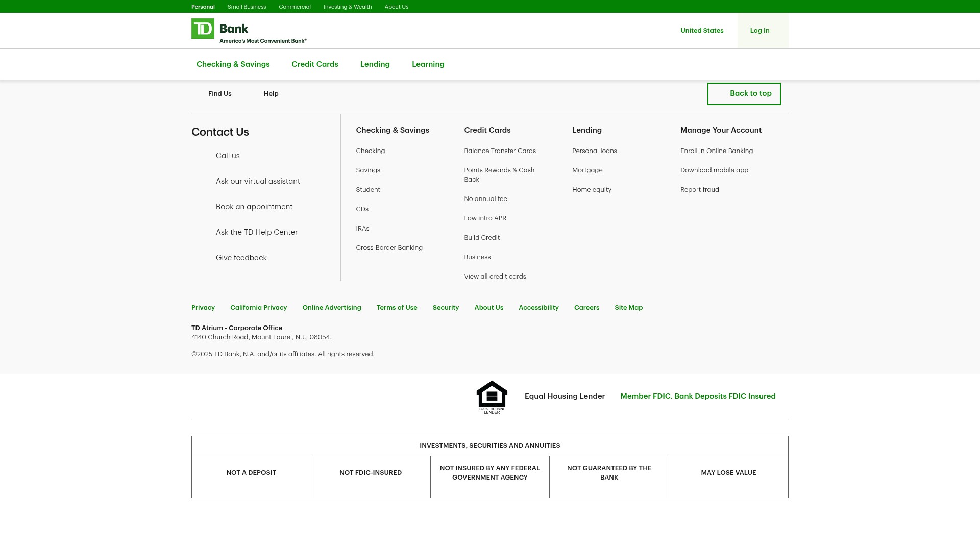Switch to the Commercial tab
The image size is (980, 551).
click(295, 7)
